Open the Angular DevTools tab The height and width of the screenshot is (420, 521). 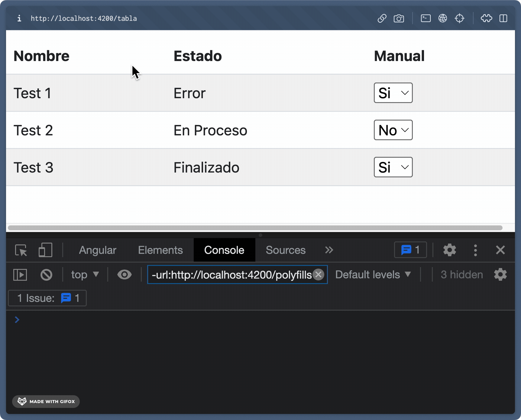click(97, 250)
